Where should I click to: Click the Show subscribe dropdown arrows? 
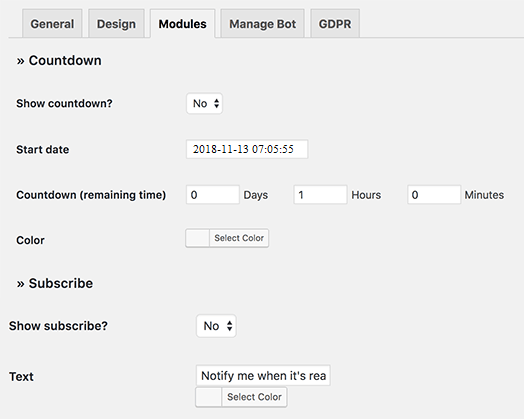point(230,326)
